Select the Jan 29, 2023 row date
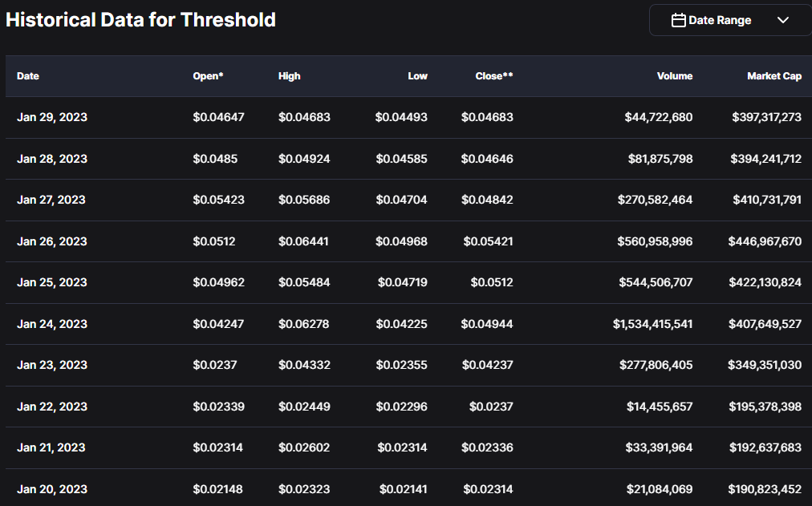 [x=52, y=117]
